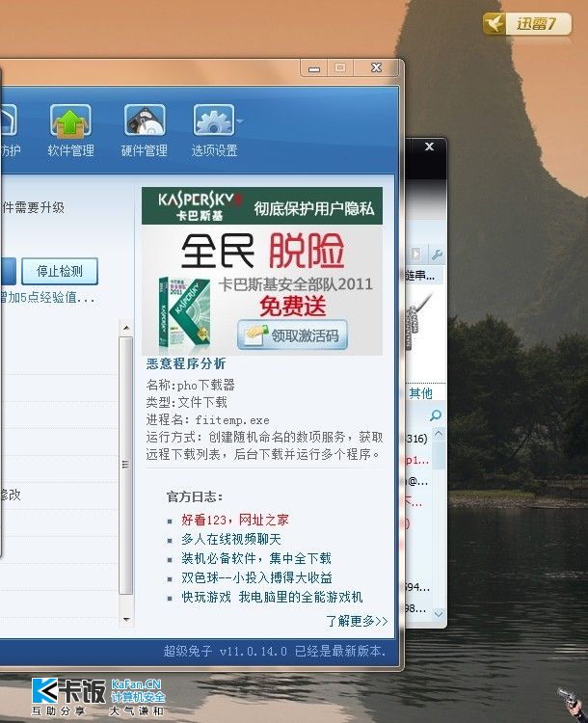
Task: Open 选项设置 options gear icon
Action: click(214, 130)
